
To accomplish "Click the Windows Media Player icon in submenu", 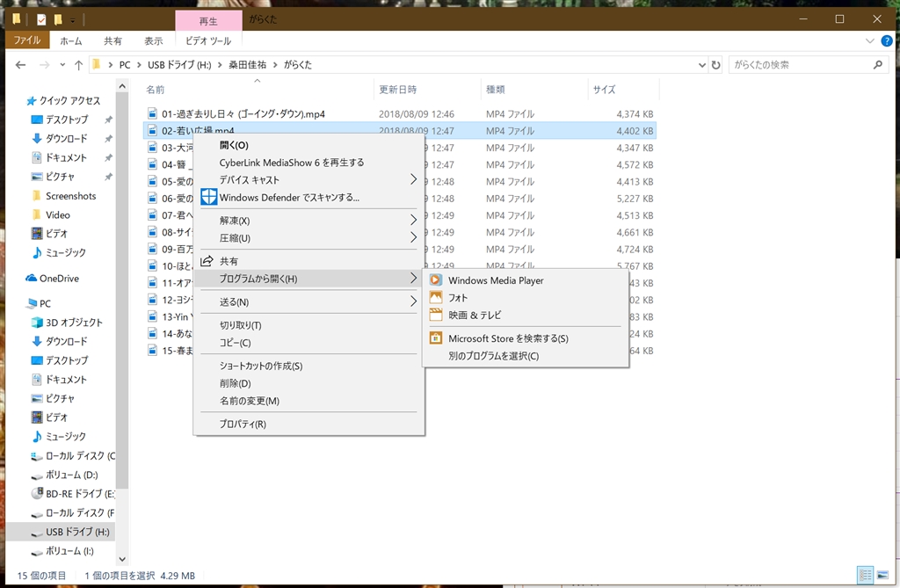I will coord(436,280).
